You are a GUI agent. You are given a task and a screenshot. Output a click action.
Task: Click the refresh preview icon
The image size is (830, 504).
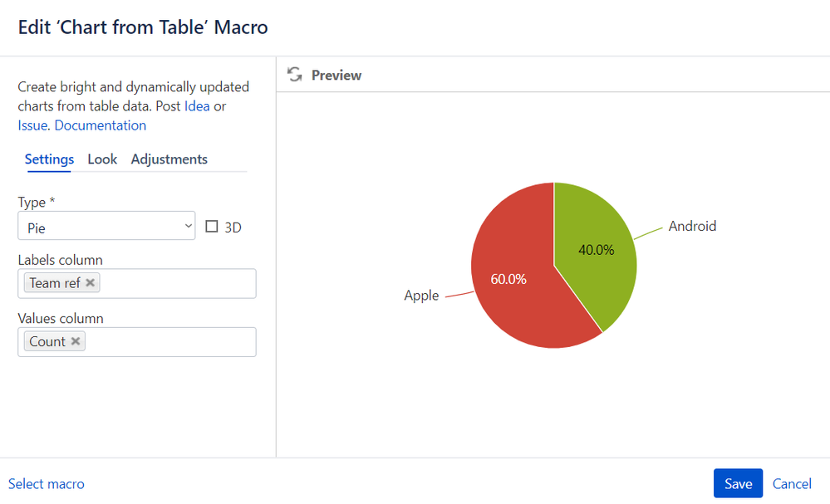(294, 75)
